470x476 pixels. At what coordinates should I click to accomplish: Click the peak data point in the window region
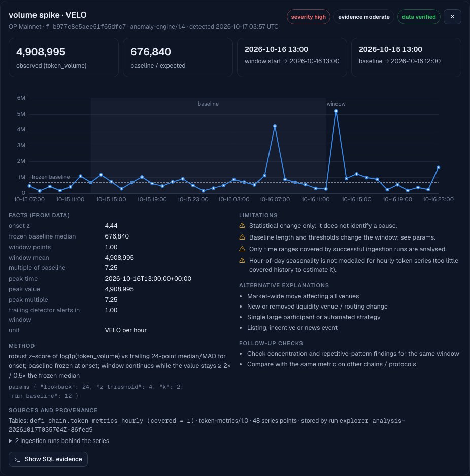point(336,111)
